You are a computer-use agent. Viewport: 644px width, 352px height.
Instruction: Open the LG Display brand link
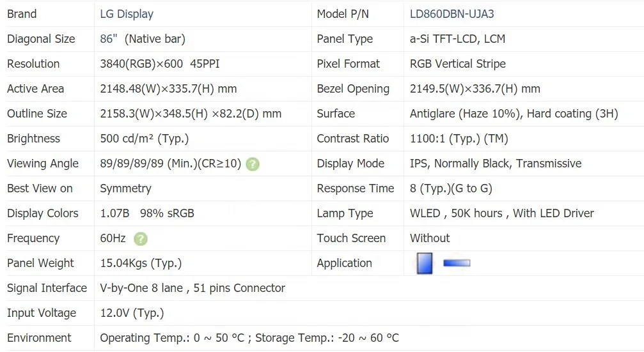point(127,14)
